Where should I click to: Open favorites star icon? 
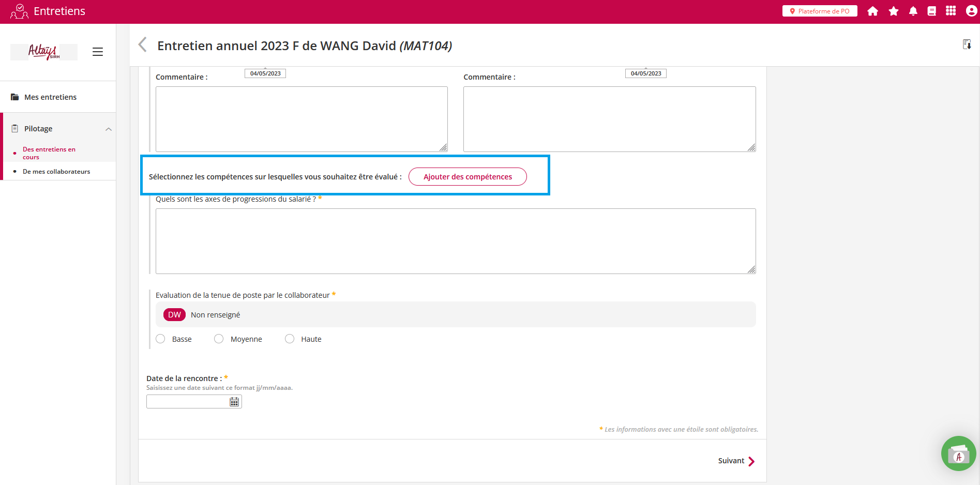click(x=893, y=11)
